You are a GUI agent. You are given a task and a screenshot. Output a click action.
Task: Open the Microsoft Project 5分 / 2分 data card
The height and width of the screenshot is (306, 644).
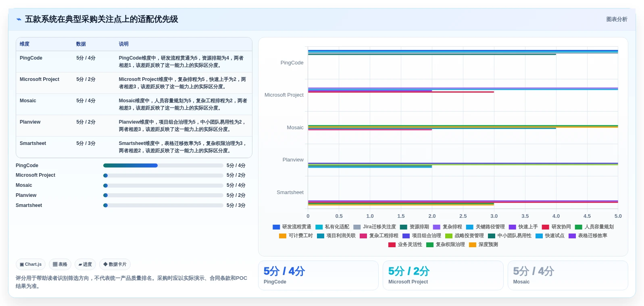coord(443,275)
